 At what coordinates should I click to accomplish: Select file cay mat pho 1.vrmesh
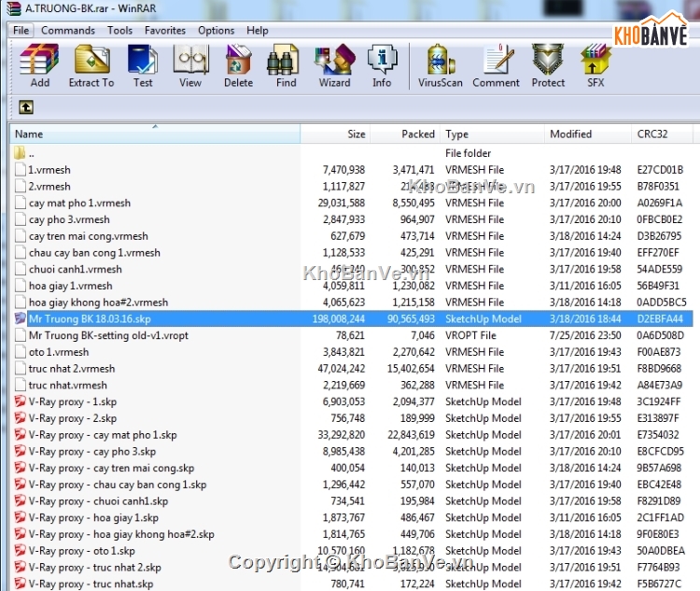(80, 203)
